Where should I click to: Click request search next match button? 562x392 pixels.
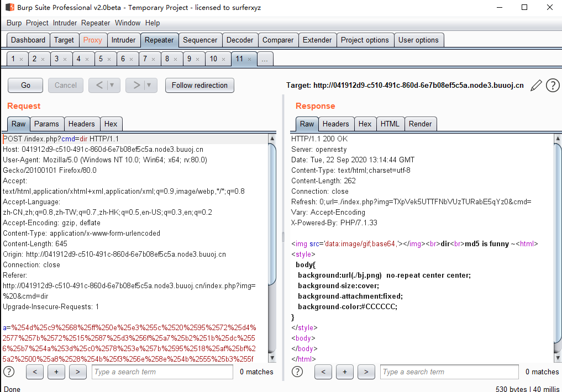(78, 372)
